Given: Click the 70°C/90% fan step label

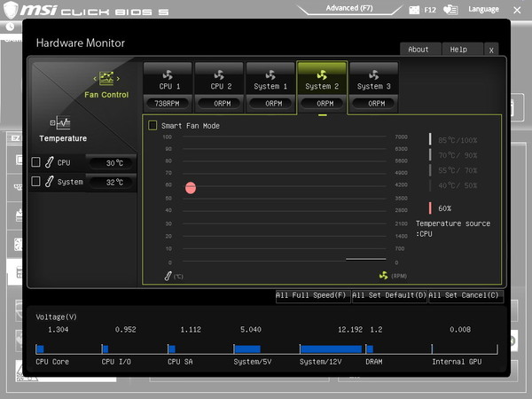Looking at the screenshot, I should [x=458, y=155].
